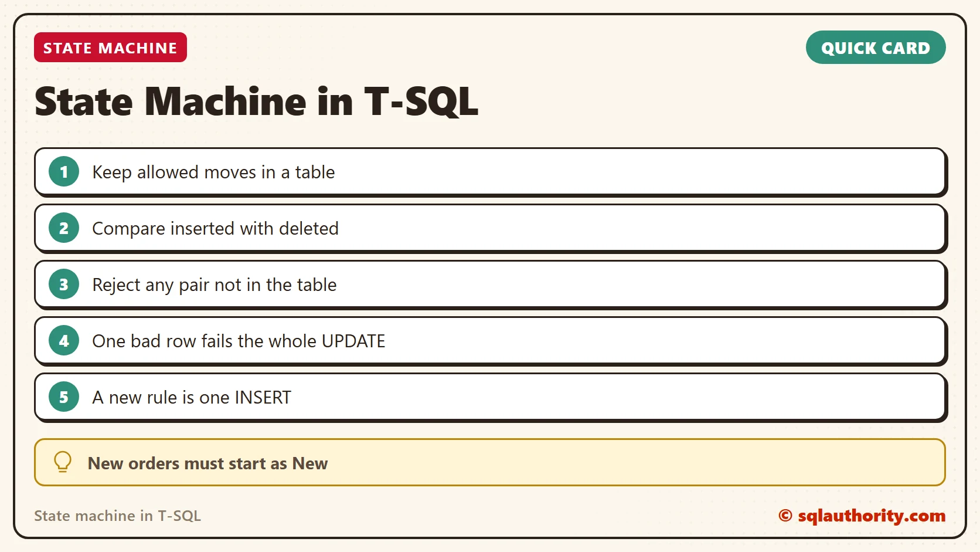Image resolution: width=980 pixels, height=552 pixels.
Task: Select the "State Machine in T-SQL" heading
Action: 257,101
